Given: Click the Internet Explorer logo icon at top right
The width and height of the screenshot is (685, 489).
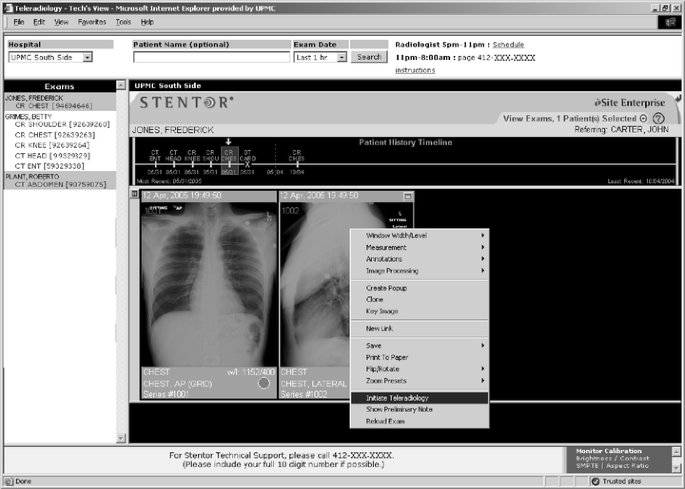Looking at the screenshot, I should [x=669, y=22].
